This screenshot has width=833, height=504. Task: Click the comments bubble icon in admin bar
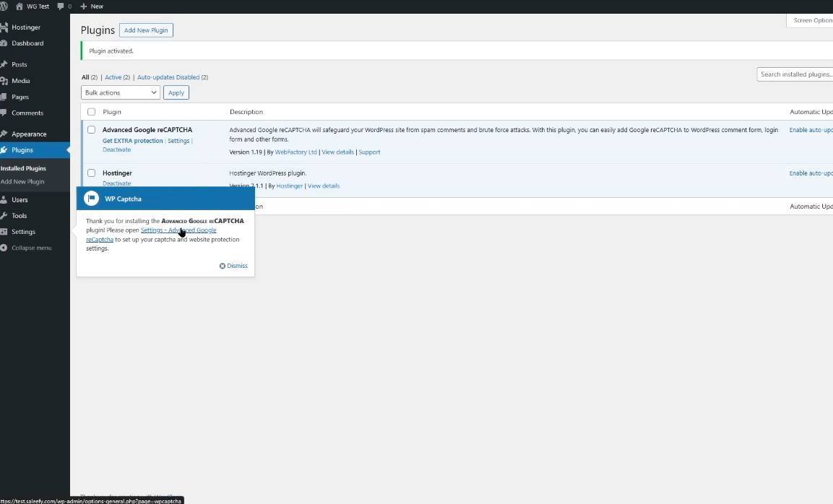(x=60, y=6)
